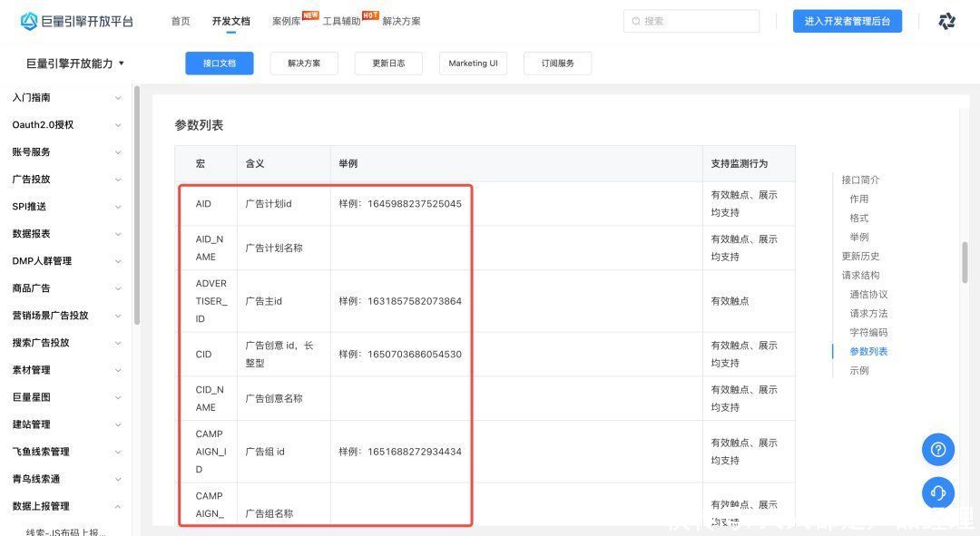Select the Marketing UI tab button
Image resolution: width=980 pixels, height=536 pixels.
pyautogui.click(x=473, y=63)
